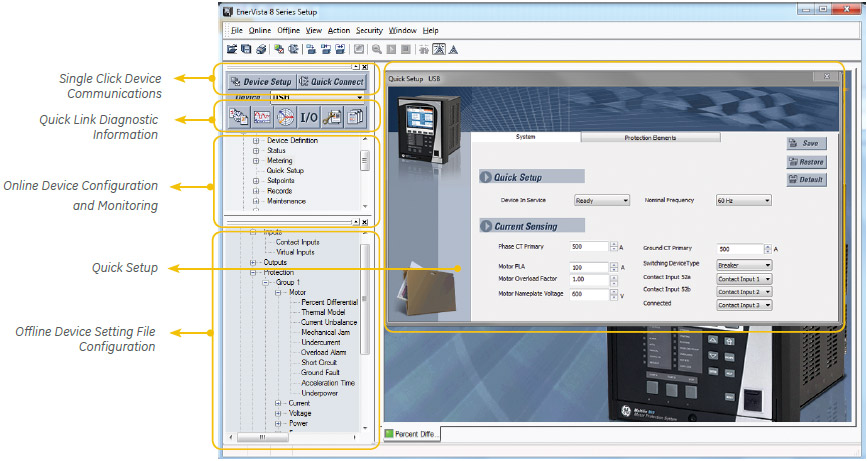Open the Contact Input 52a dropdown
The height and width of the screenshot is (461, 867).
click(744, 279)
